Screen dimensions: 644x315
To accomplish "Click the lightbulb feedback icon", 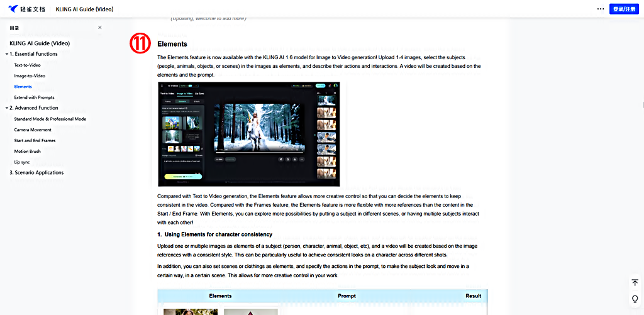I will pos(635,299).
